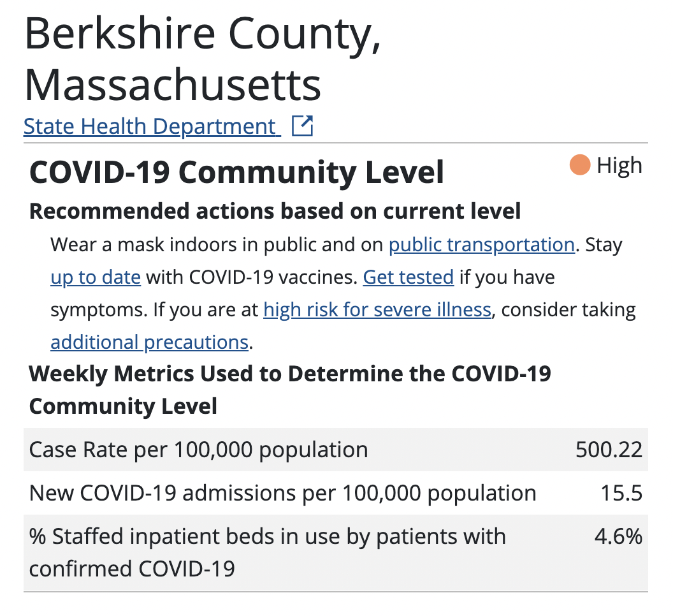The image size is (673, 616).
Task: Select the orange High status indicator dot
Action: (579, 165)
